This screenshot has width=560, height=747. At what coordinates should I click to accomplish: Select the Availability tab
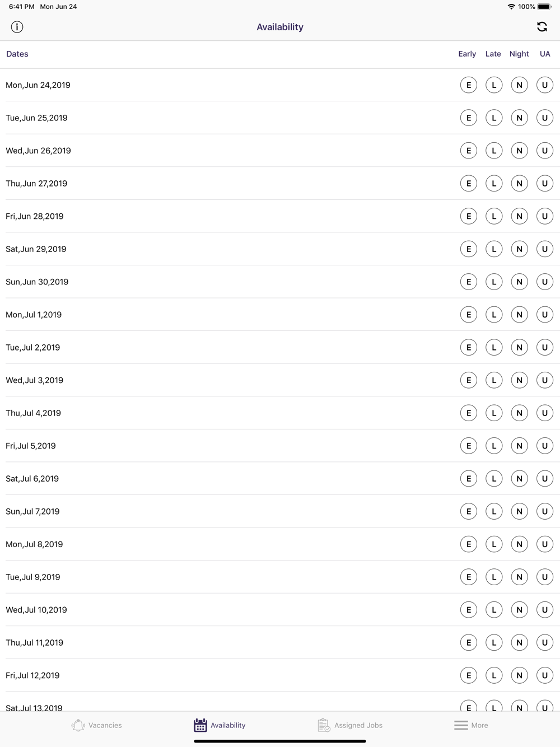tap(220, 725)
